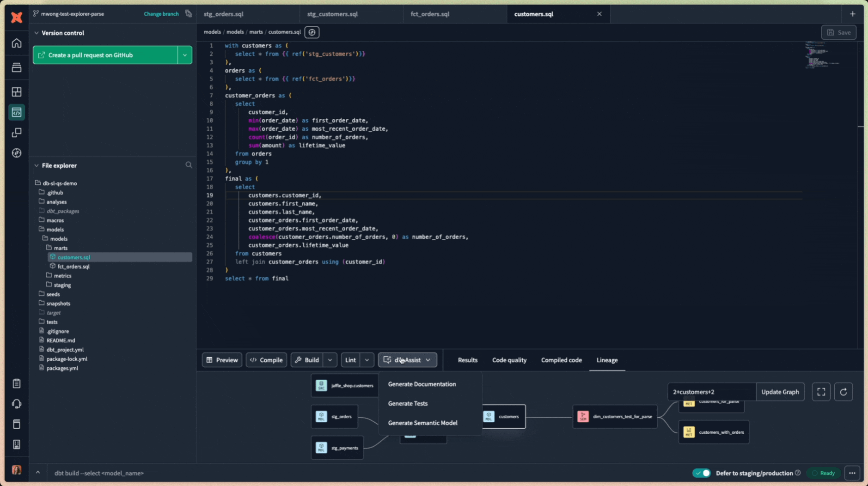This screenshot has width=868, height=486.
Task: Click the Update Graph button
Action: pos(780,391)
